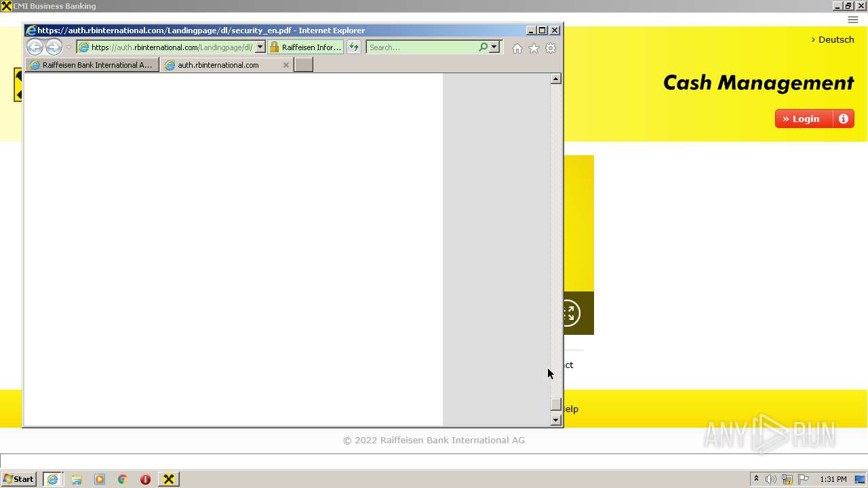
Task: Click the 2022 Raiffeisen Bank copyright text
Action: [x=434, y=440]
